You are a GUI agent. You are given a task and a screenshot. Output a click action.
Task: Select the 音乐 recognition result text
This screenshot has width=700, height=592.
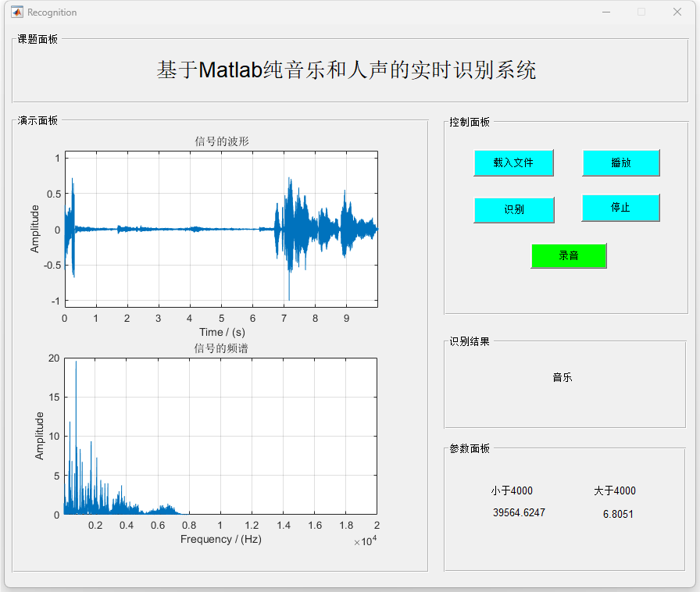tap(562, 377)
